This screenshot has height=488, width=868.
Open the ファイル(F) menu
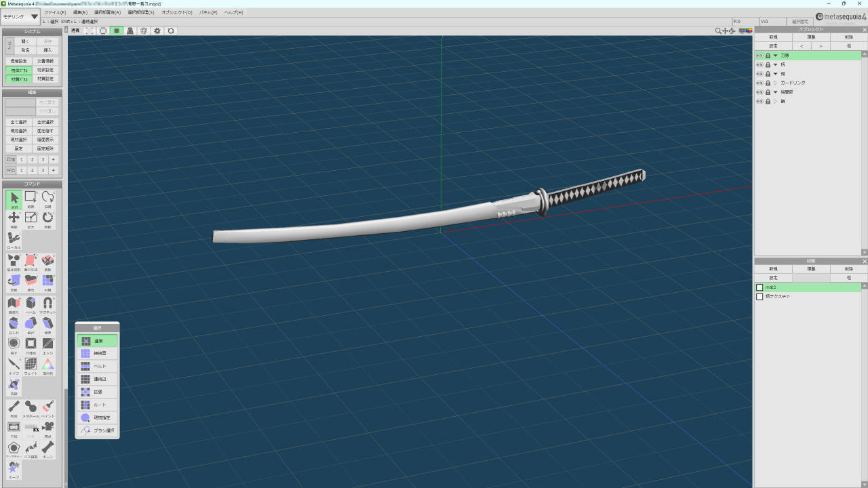55,12
